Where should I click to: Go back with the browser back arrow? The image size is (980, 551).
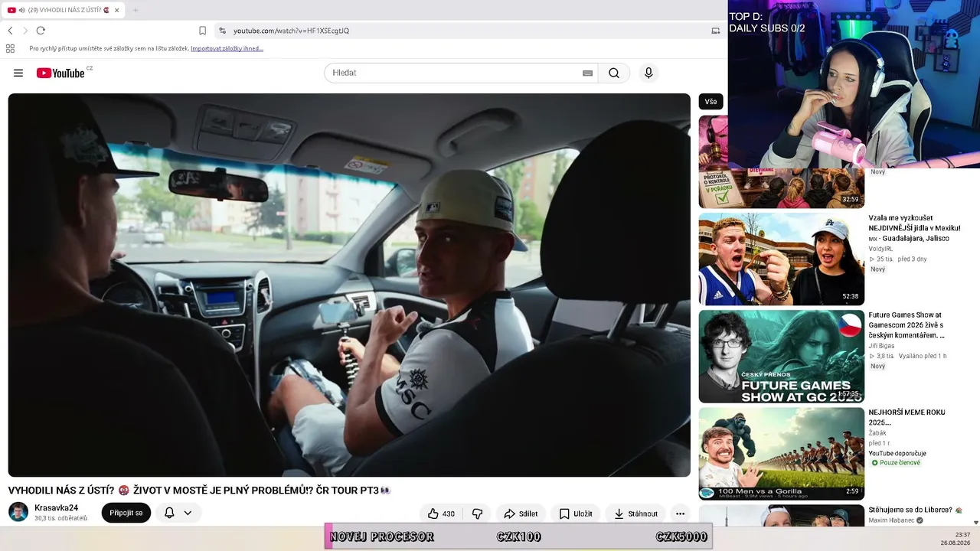[x=10, y=31]
